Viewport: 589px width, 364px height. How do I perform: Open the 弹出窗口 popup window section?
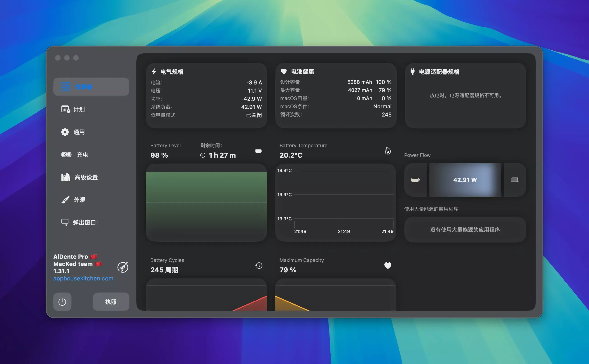pos(85,222)
